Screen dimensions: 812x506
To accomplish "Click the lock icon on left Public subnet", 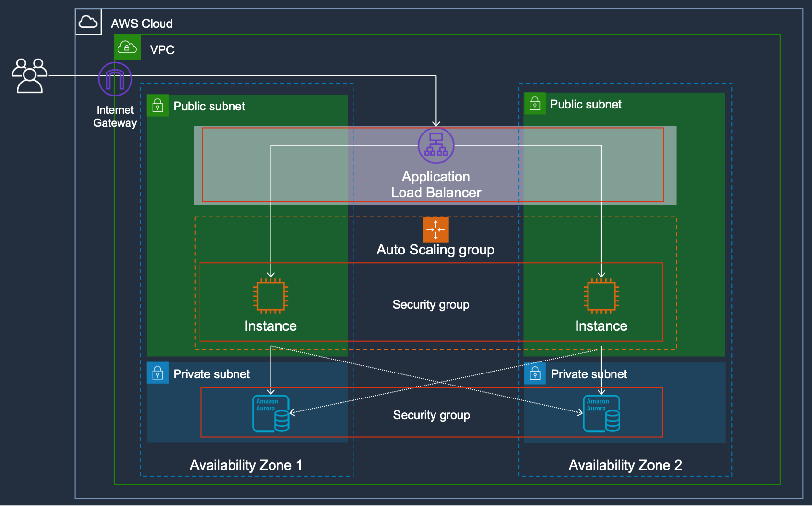I will 157,105.
